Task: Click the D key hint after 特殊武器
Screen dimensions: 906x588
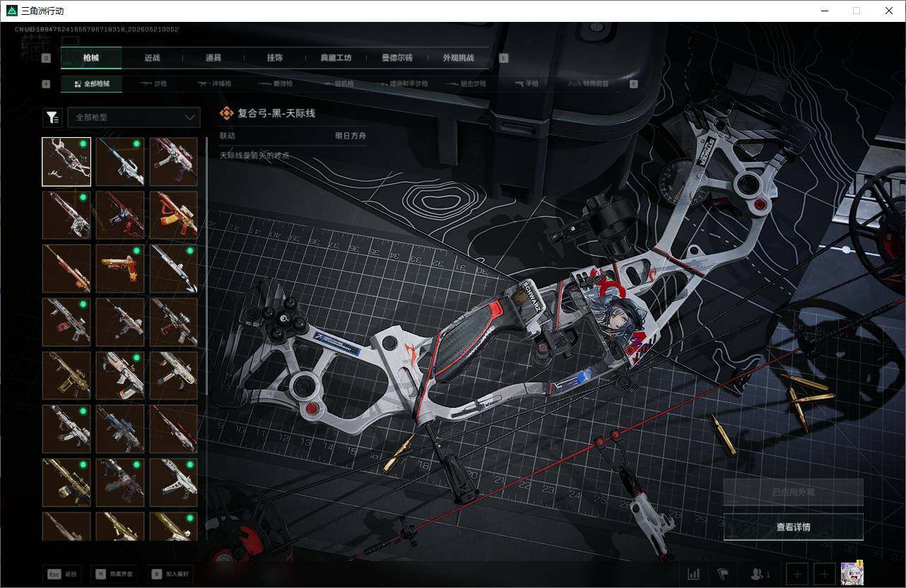Action: coord(633,84)
